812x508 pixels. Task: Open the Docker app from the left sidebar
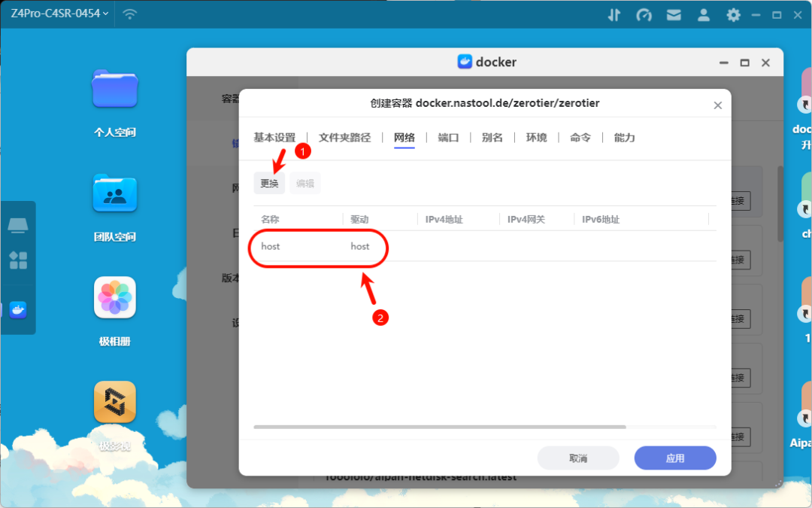click(x=18, y=309)
